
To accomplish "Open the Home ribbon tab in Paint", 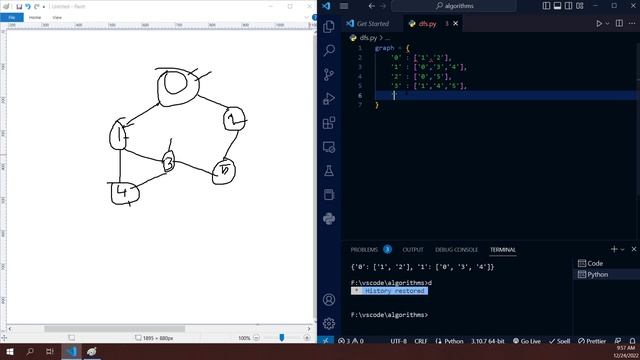I will click(35, 17).
